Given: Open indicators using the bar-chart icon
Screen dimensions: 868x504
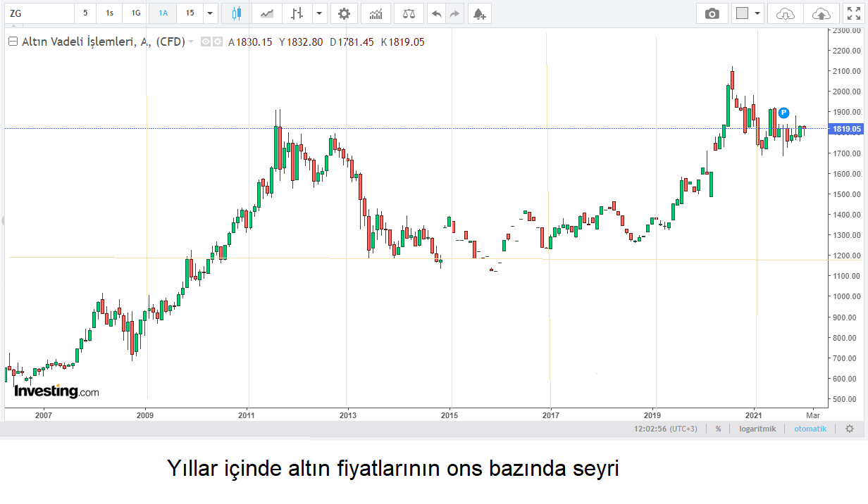Looking at the screenshot, I should tap(376, 13).
